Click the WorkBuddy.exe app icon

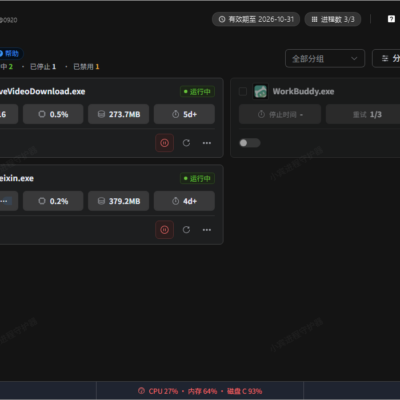point(260,91)
